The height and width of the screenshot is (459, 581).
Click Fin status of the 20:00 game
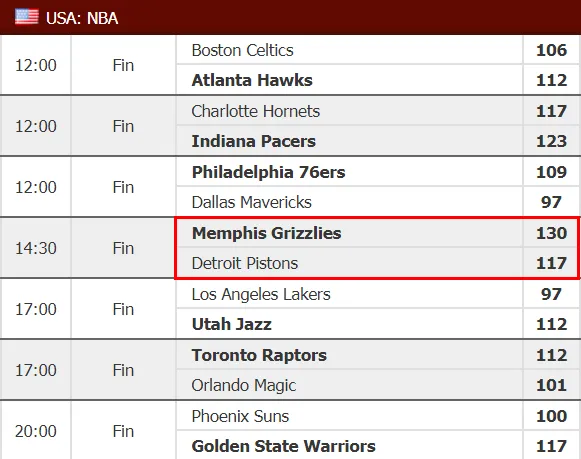point(123,431)
